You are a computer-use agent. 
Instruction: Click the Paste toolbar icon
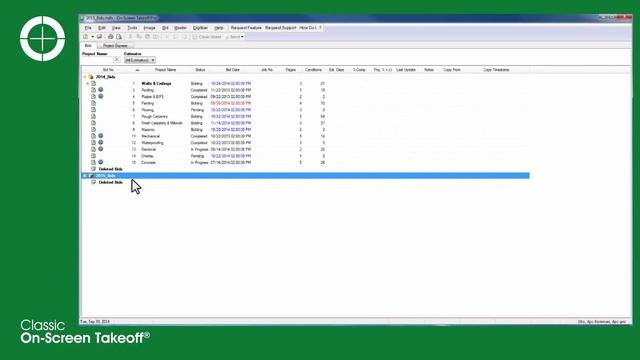click(x=148, y=37)
